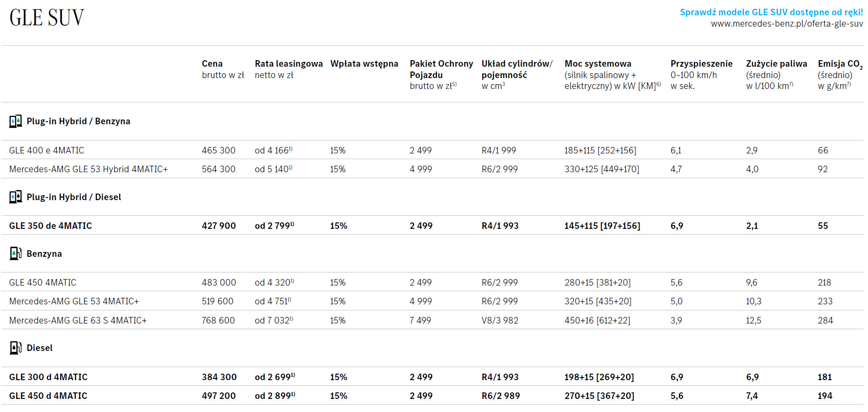Select the GLE 400 e 4MATIC row
868x412 pixels.
click(x=47, y=150)
